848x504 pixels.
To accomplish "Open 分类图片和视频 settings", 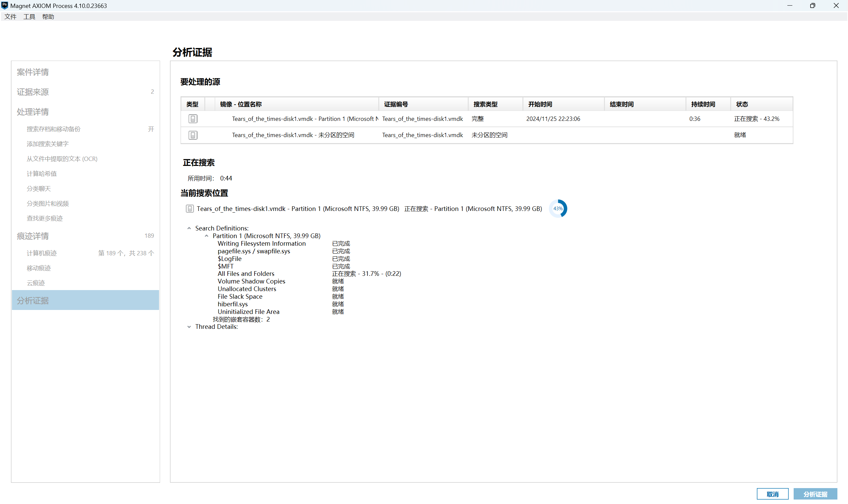I will point(48,204).
